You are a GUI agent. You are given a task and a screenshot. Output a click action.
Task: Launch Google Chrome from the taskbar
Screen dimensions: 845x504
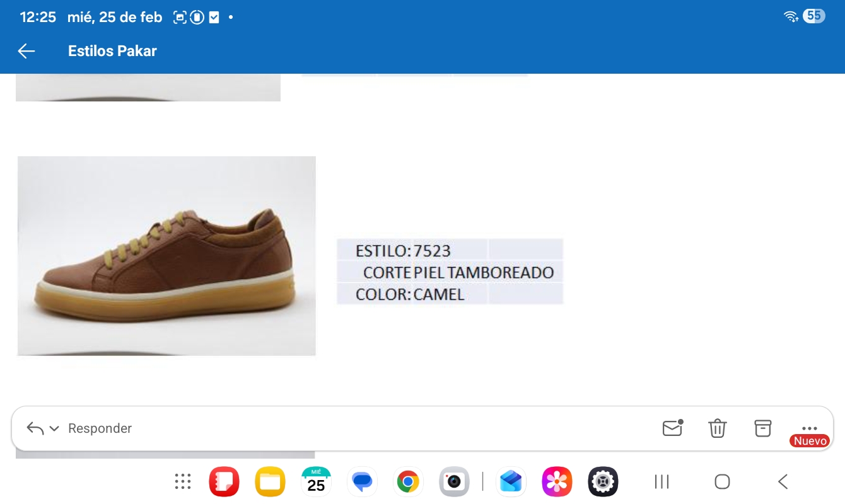[x=408, y=482]
